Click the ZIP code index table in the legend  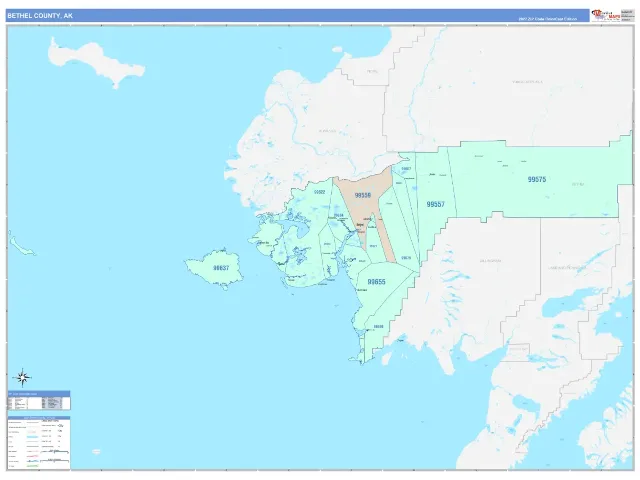coord(39,400)
